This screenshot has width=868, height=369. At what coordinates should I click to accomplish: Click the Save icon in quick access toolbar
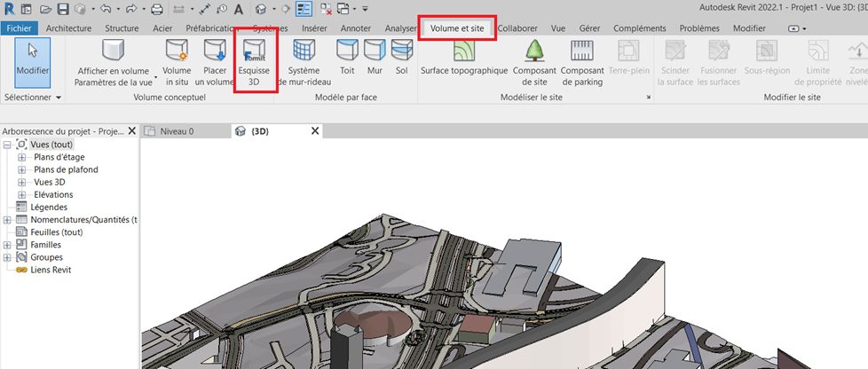[63, 10]
